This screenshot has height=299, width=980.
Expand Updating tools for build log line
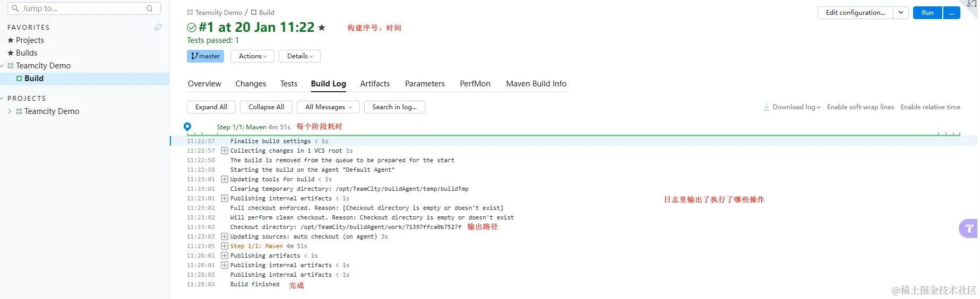tap(225, 179)
